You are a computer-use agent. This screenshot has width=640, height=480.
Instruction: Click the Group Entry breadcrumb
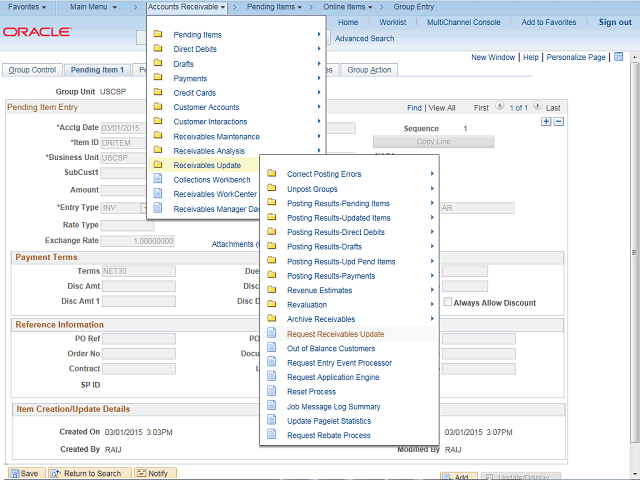pyautogui.click(x=413, y=7)
